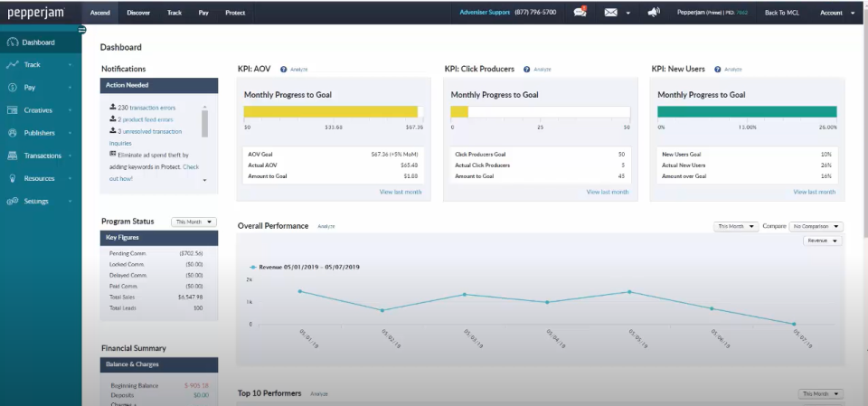Open the Compare No Comparison dropdown

click(816, 226)
